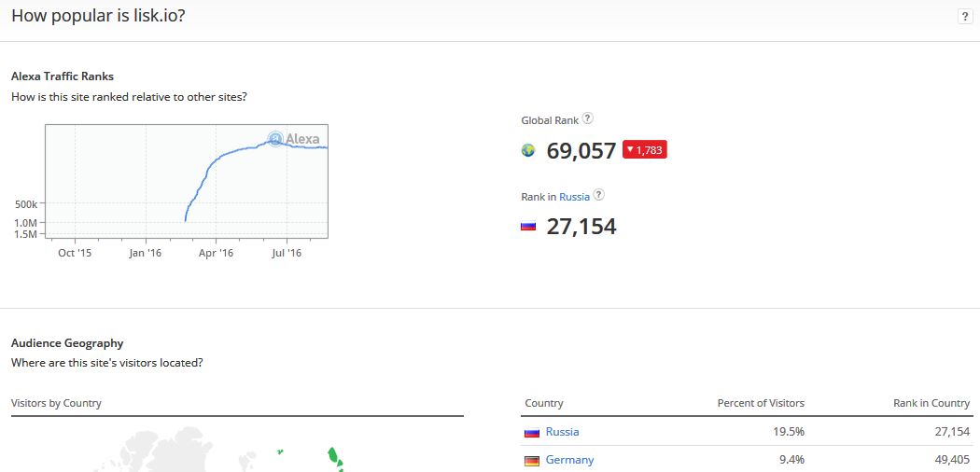Click the Percent of Visitors column header
This screenshot has width=980, height=472.
pos(761,403)
